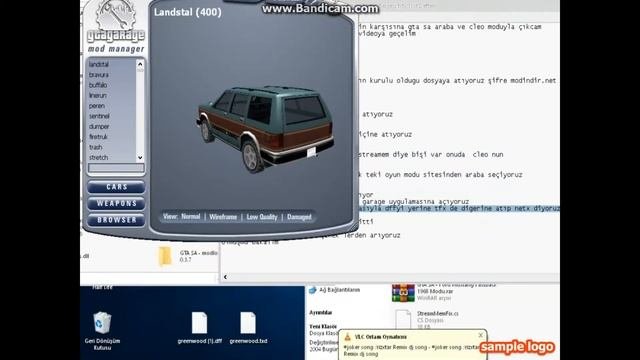Open the CARS section
The width and height of the screenshot is (640, 360).
pyautogui.click(x=116, y=187)
